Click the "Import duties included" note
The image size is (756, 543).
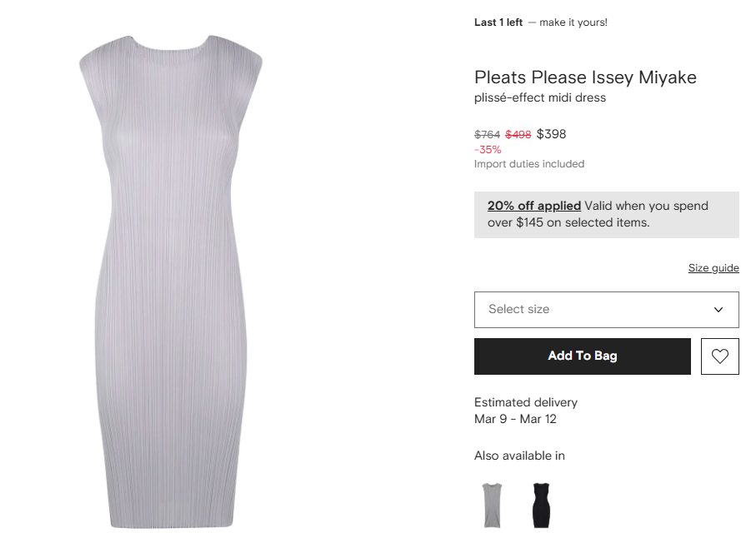click(x=529, y=164)
